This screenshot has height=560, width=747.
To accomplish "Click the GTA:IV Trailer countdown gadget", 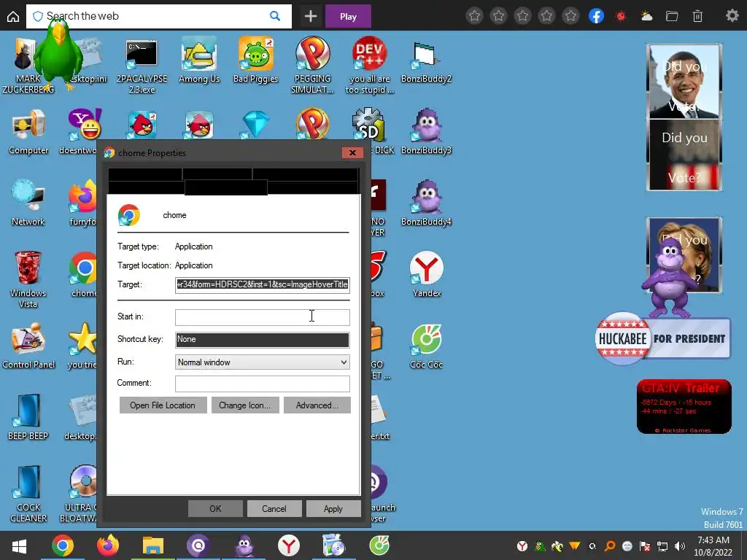I will coord(684,407).
